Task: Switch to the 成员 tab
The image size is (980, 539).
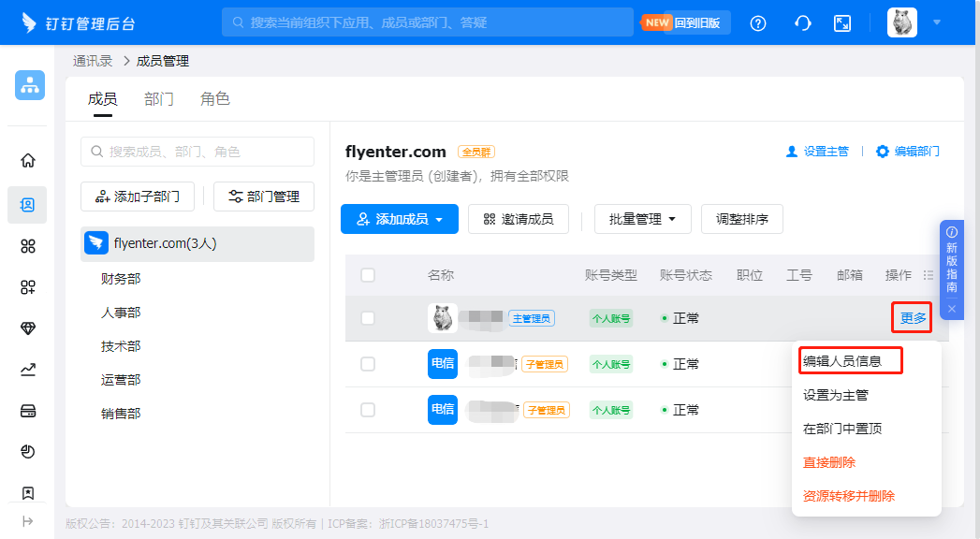Action: (x=103, y=98)
